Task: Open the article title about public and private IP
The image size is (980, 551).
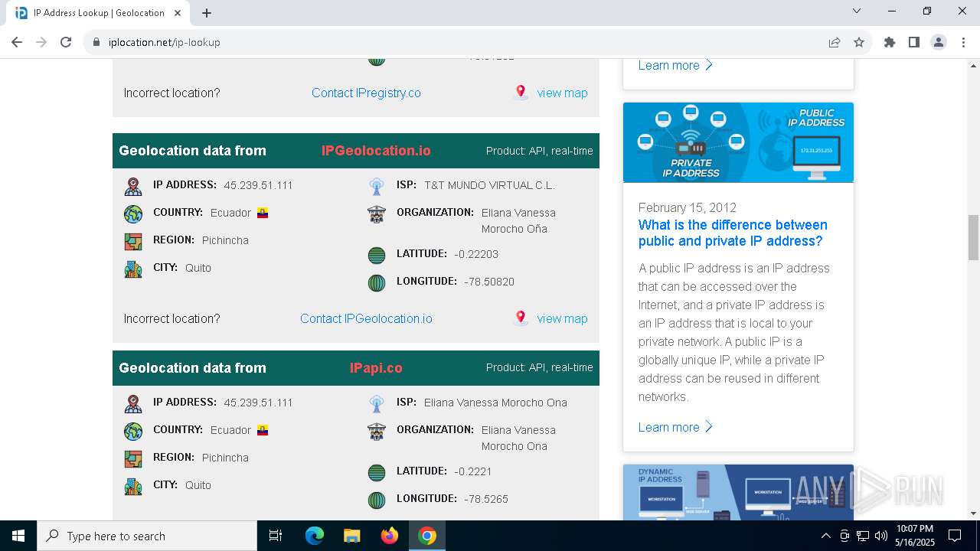Action: click(733, 233)
